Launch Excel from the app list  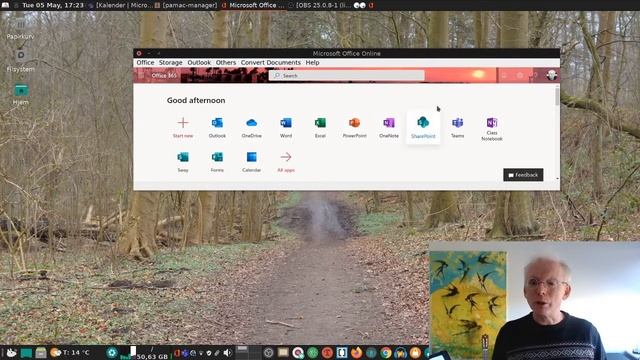point(320,123)
